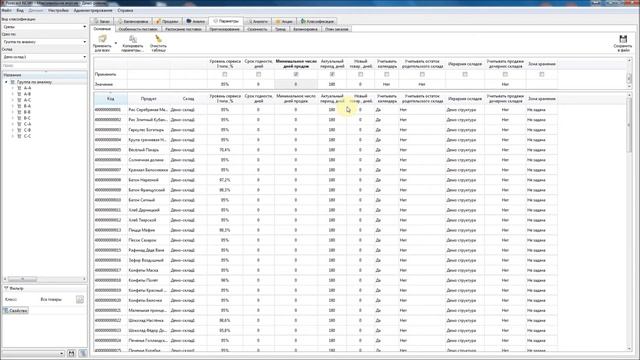This screenshot has width=640, height=360.
Task: Check Apply for service level percent column
Action: (224, 74)
